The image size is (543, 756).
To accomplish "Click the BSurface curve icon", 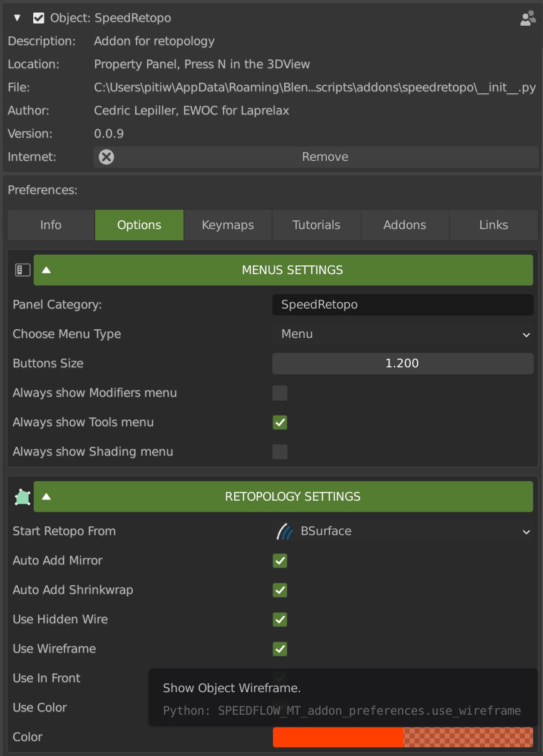I will click(286, 531).
